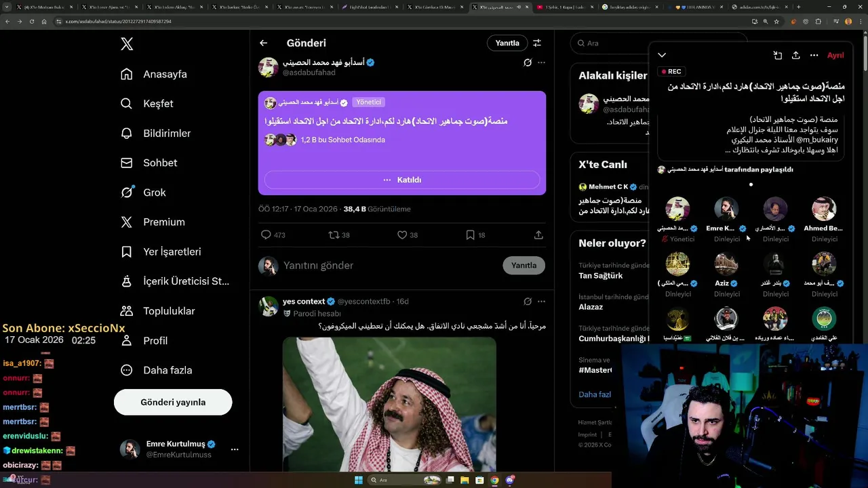Open Bildirimler bell icon

point(127,133)
